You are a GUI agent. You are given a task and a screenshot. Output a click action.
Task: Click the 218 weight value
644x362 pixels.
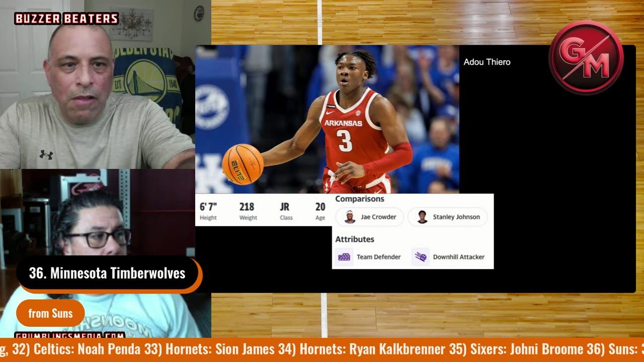[x=247, y=207]
